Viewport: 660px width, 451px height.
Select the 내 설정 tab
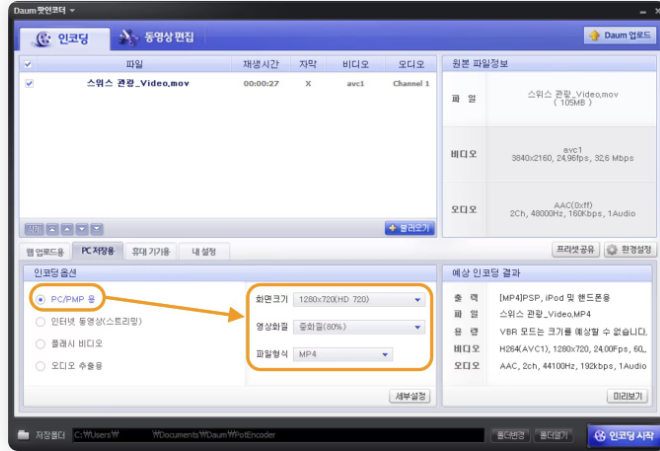[x=204, y=252]
